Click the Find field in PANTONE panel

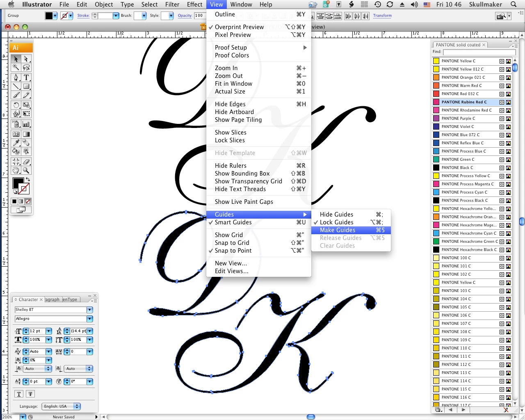[x=479, y=52]
